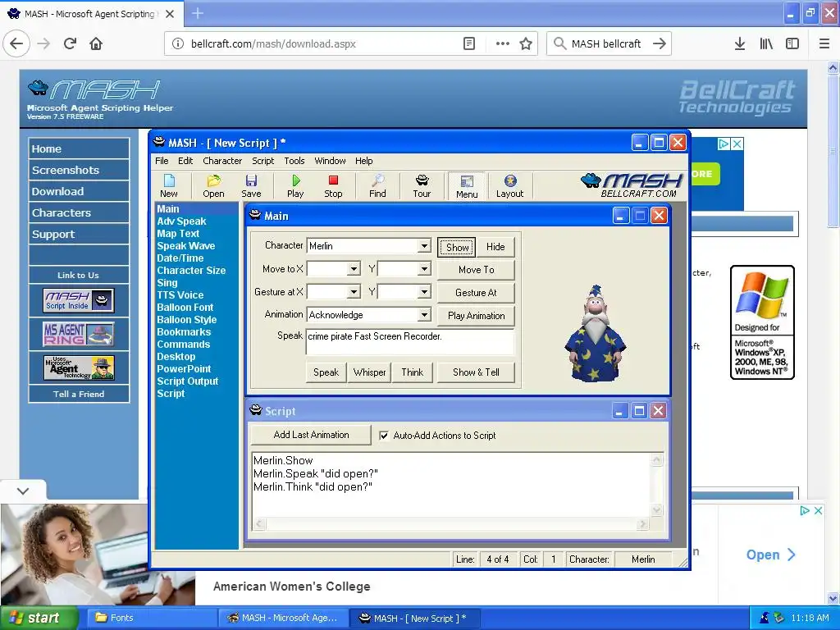This screenshot has height=630, width=840.
Task: Open the Character dropdown showing Merlin
Action: pos(424,246)
